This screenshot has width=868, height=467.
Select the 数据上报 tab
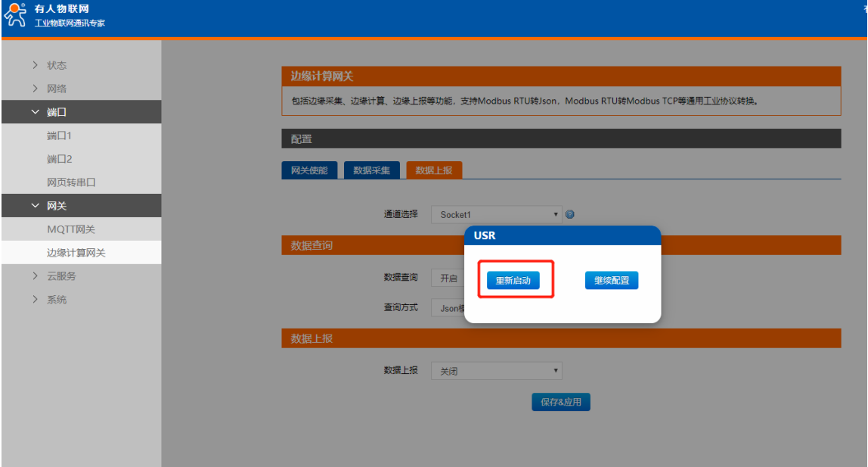(434, 170)
